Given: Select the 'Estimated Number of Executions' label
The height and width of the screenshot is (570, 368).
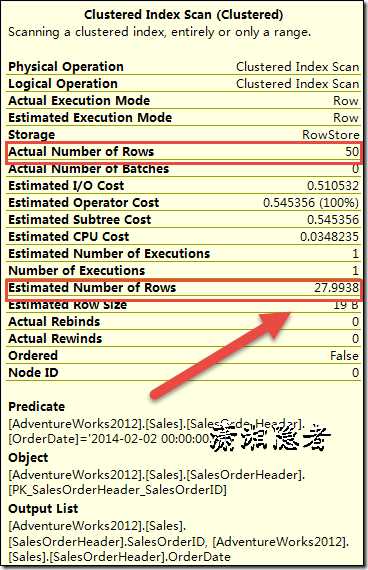Looking at the screenshot, I should (x=109, y=254).
